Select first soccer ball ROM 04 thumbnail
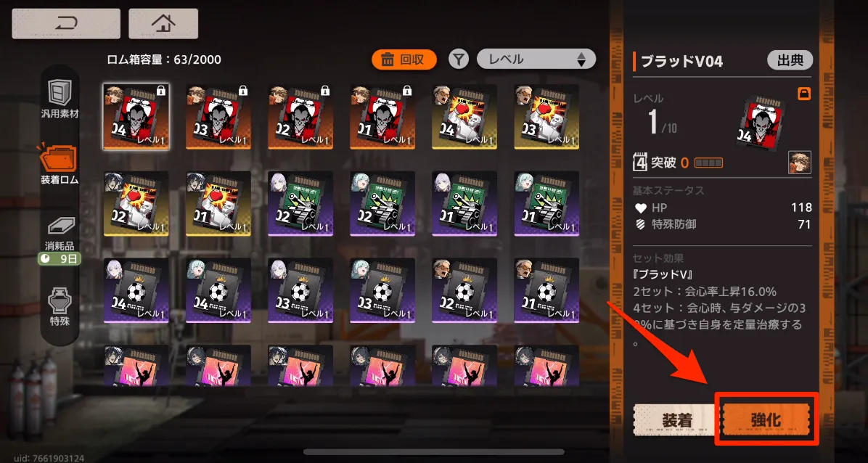The width and height of the screenshot is (868, 463). click(x=136, y=290)
